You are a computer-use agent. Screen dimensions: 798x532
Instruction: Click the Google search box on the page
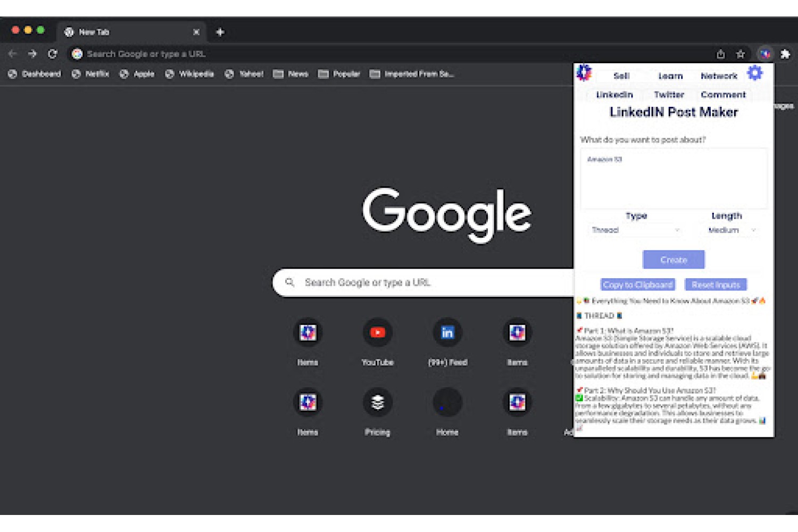(x=423, y=282)
